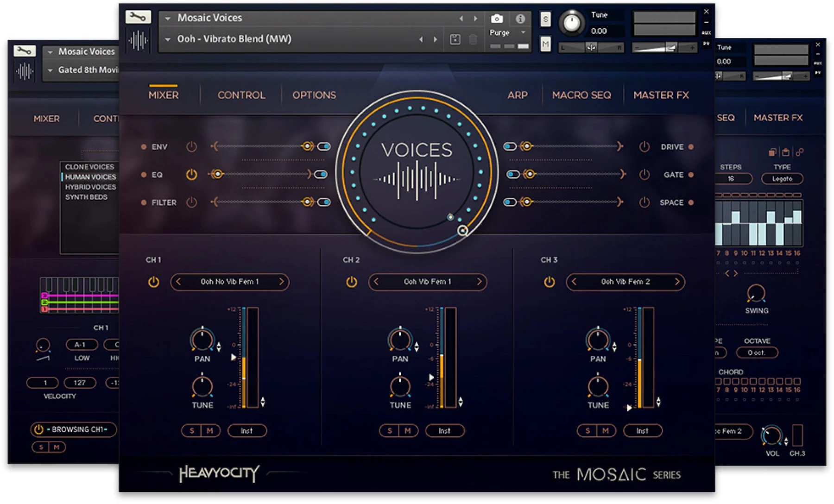834x504 pixels.
Task: Go to previous instrument beside Mosaic Voices
Action: pos(461,19)
